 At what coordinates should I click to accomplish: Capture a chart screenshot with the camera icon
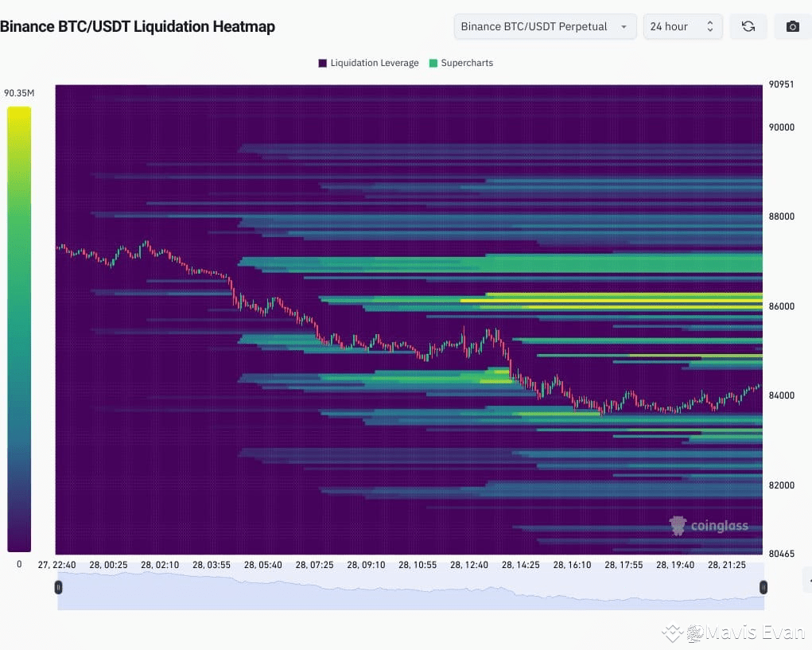[x=791, y=26]
